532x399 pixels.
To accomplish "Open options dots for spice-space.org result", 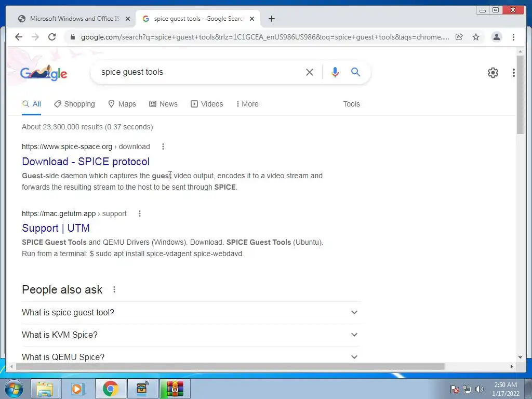I will tap(163, 147).
